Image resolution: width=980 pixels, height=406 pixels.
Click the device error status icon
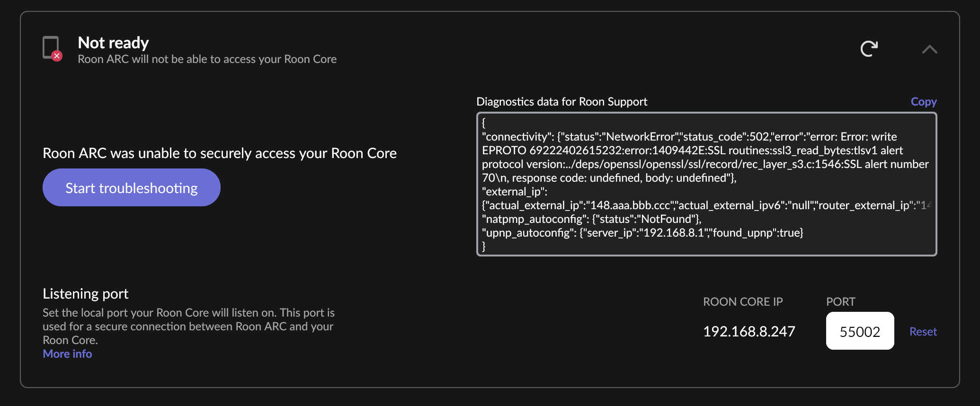coord(53,48)
